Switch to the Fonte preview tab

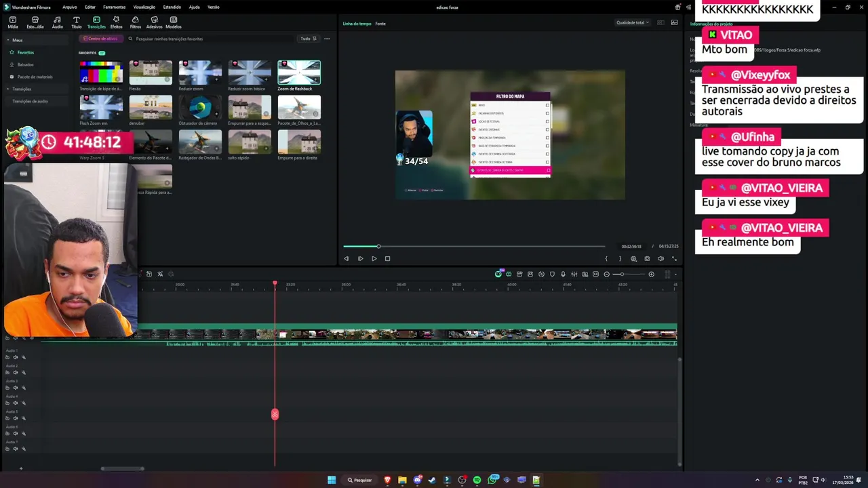coord(380,24)
